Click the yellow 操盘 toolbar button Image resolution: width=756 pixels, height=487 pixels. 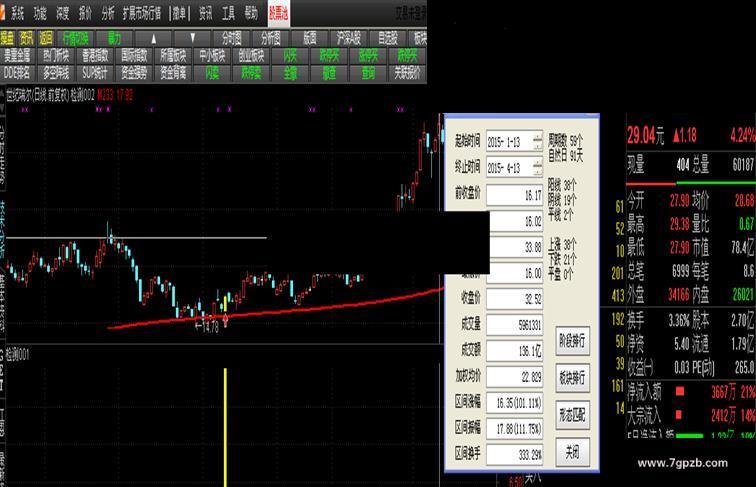(x=7, y=38)
